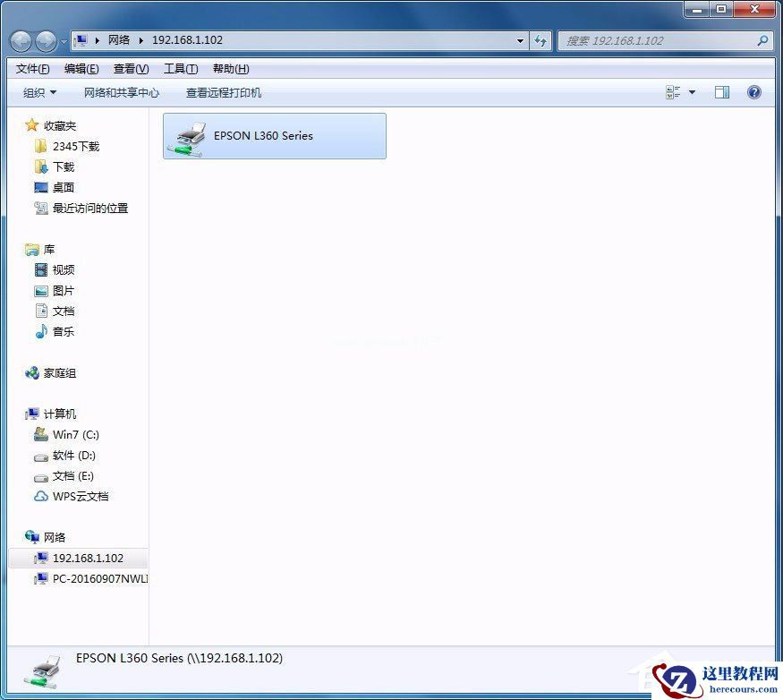Viewport: 783px width, 700px height.
Task: Open the 文件 menu
Action: tap(32, 68)
